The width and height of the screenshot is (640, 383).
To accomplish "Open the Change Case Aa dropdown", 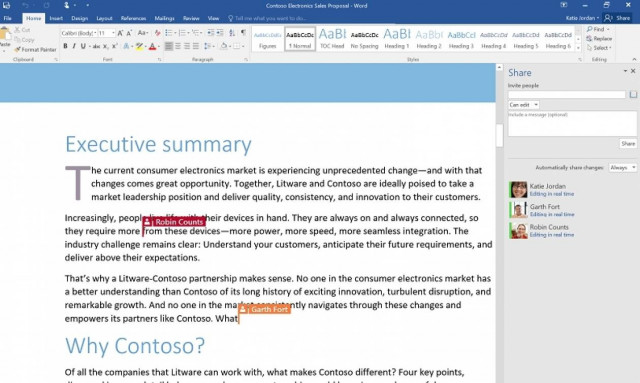I will click(142, 33).
